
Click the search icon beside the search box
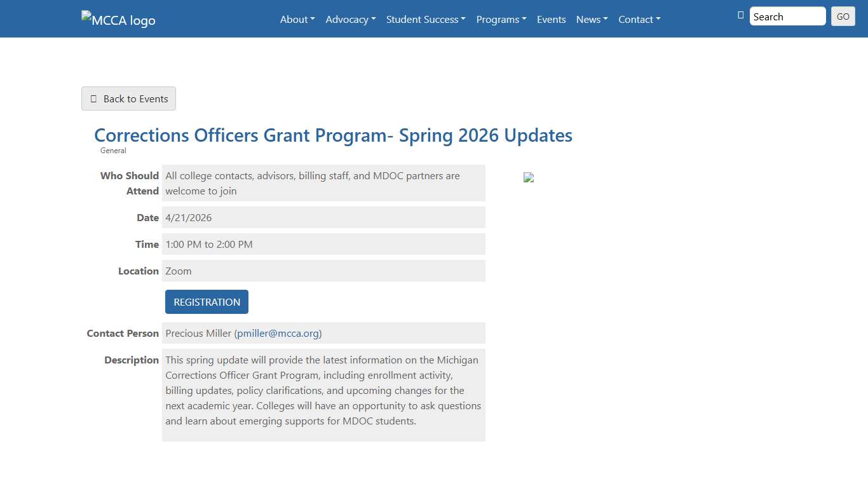coord(740,15)
